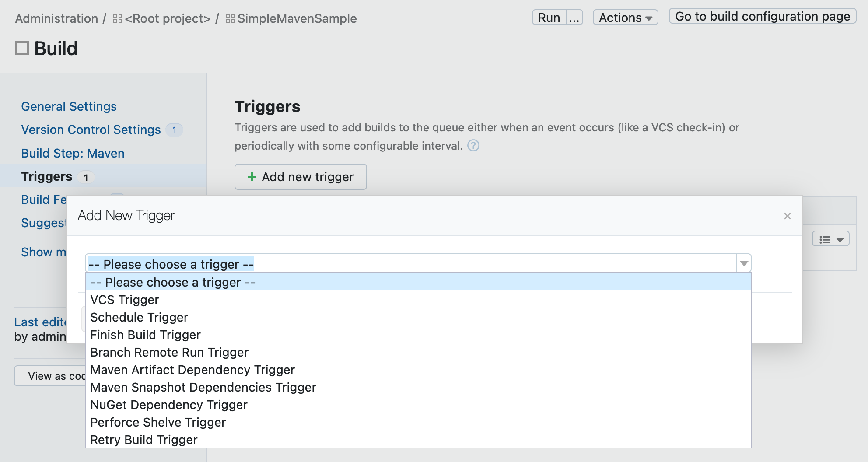This screenshot has height=462, width=868.
Task: Open the triggers help tooltip question mark
Action: pyautogui.click(x=473, y=146)
